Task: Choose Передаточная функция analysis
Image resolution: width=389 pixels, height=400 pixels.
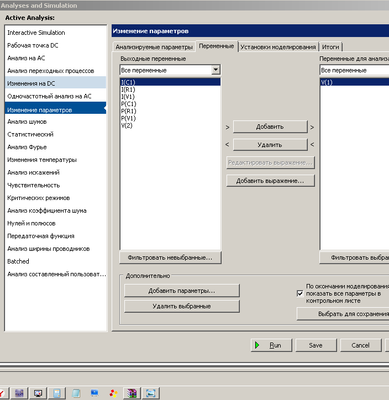Action: [56, 236]
